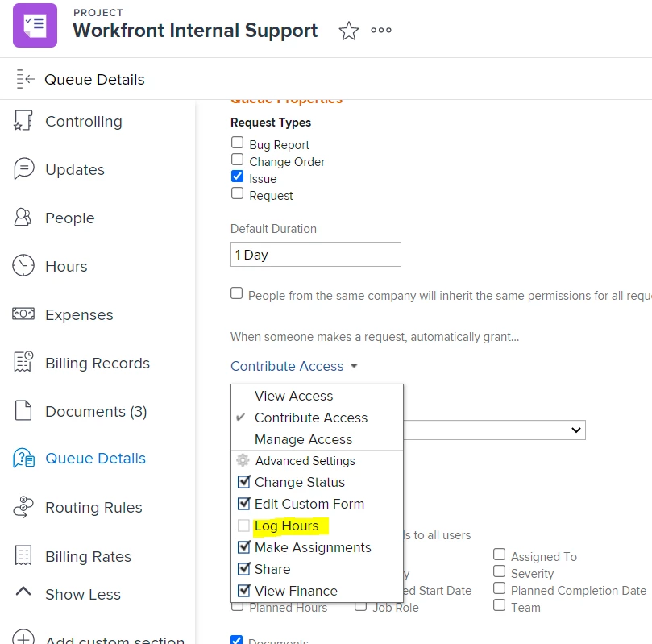Click the Add custom section plus icon

23,637
